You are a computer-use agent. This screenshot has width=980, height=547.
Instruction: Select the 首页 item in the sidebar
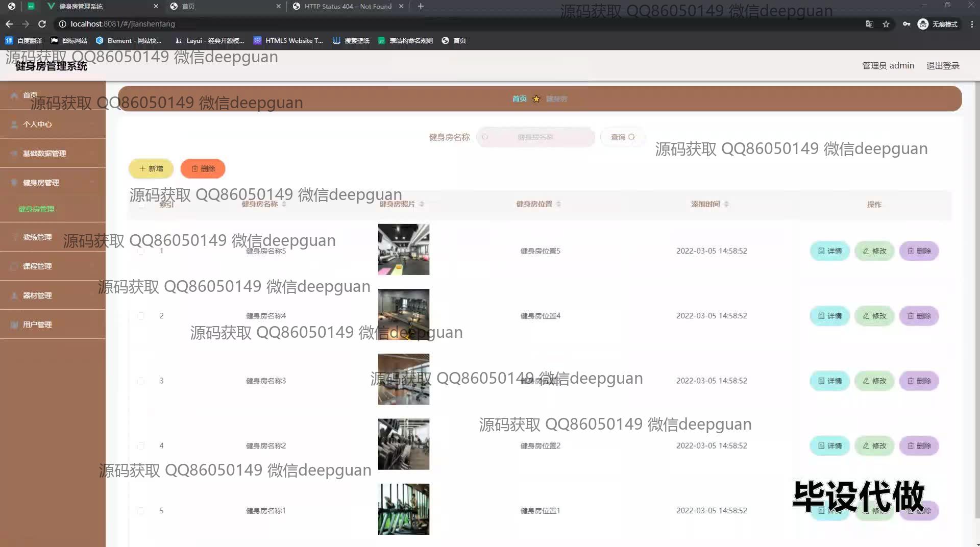click(x=53, y=95)
